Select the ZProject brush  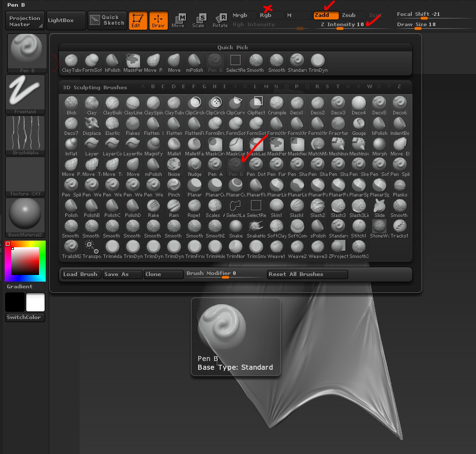tap(338, 250)
